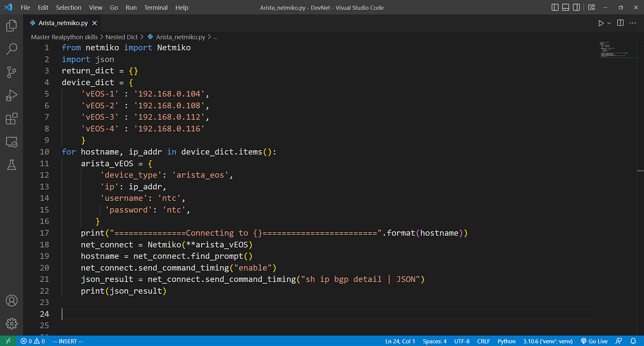Open the Terminal menu
The height and width of the screenshot is (346, 644).
[156, 7]
